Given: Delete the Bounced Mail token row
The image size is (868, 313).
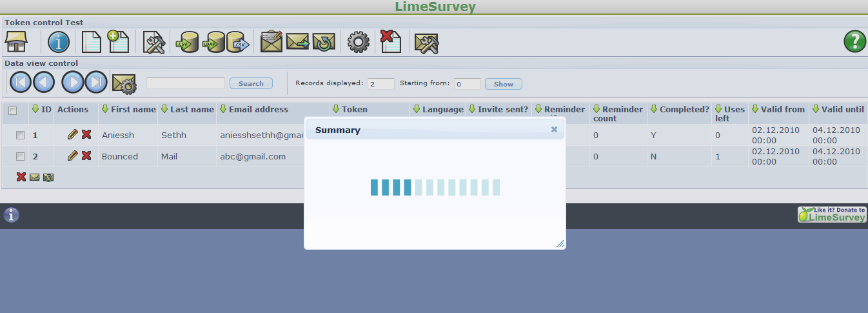Looking at the screenshot, I should (x=86, y=156).
